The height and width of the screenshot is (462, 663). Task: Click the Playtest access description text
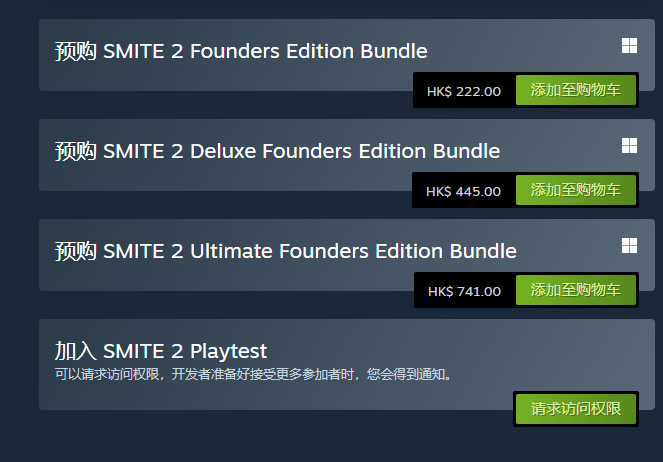coord(254,374)
